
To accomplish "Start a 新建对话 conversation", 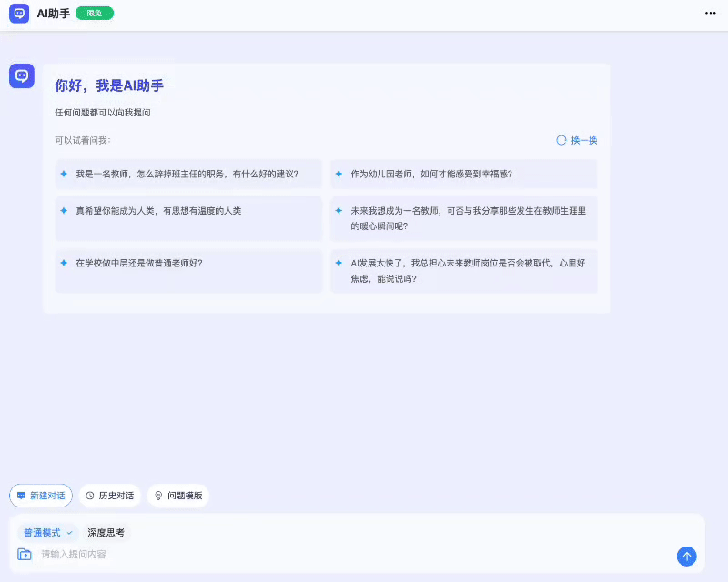I will coord(40,496).
